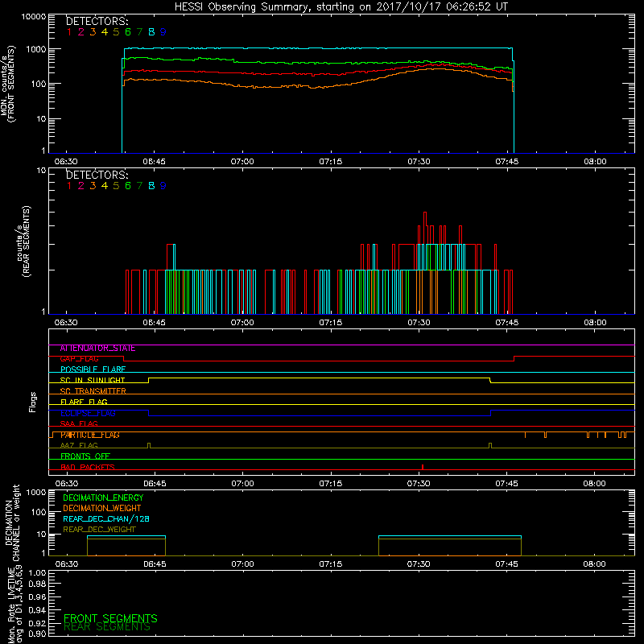The height and width of the screenshot is (644, 644).
Task: Select detector 3 in the front segments legend
Action: tap(93, 32)
